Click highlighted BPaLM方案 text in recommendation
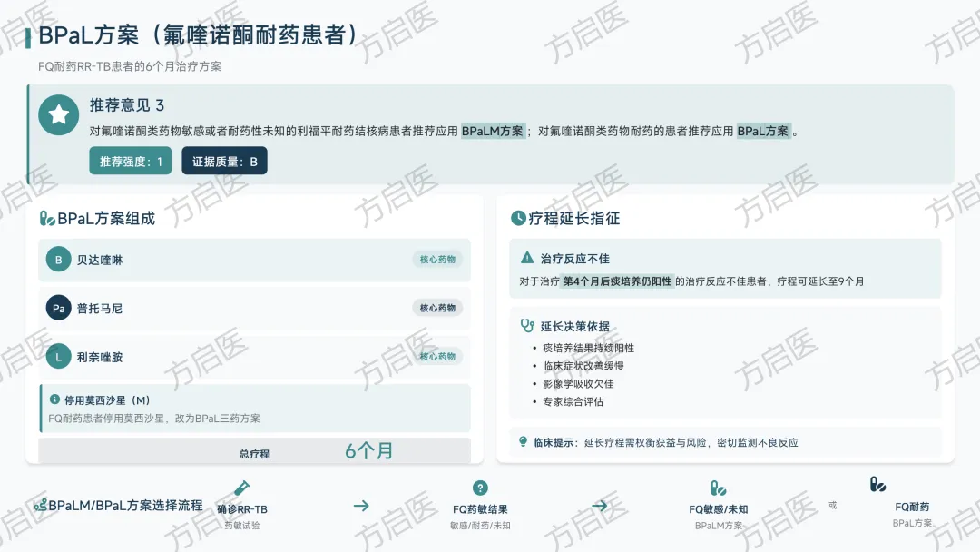This screenshot has width=980, height=552. (493, 132)
